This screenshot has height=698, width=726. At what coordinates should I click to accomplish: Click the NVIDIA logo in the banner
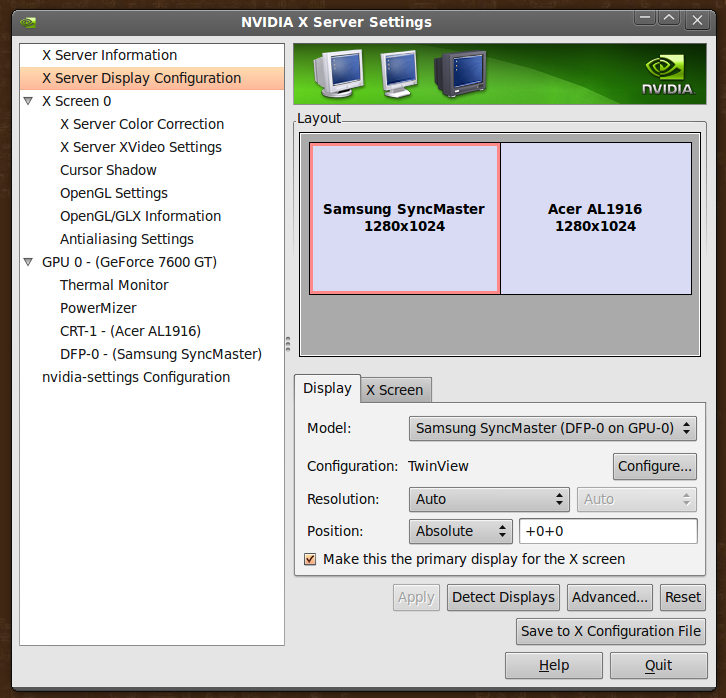click(667, 75)
